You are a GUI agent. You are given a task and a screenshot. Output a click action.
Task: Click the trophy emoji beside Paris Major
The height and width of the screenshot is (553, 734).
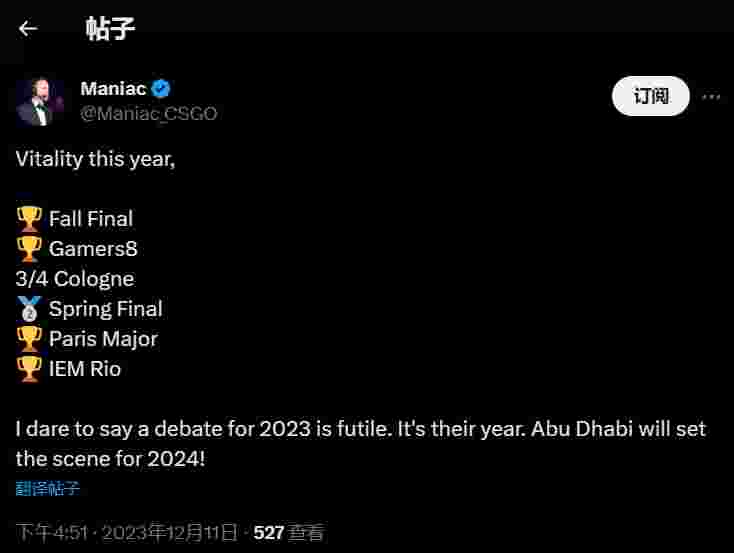29,339
